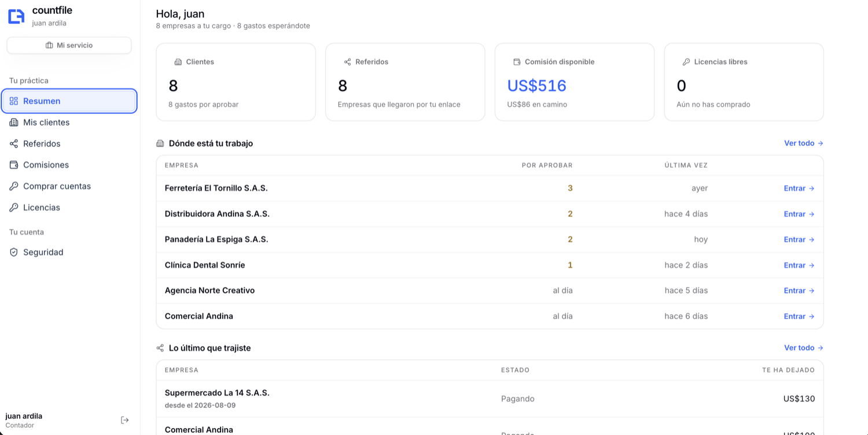This screenshot has width=868, height=435.
Task: Click the US$130 amount for Supermercado La 14
Action: pos(799,399)
